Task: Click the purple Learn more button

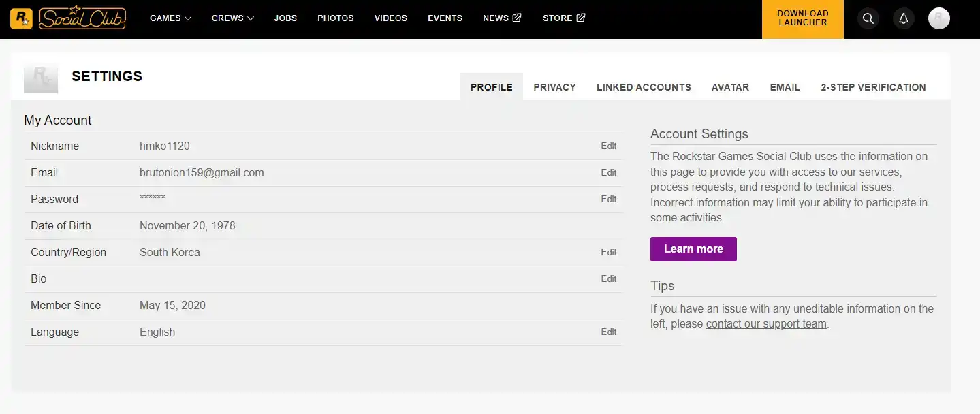Action: pyautogui.click(x=693, y=249)
